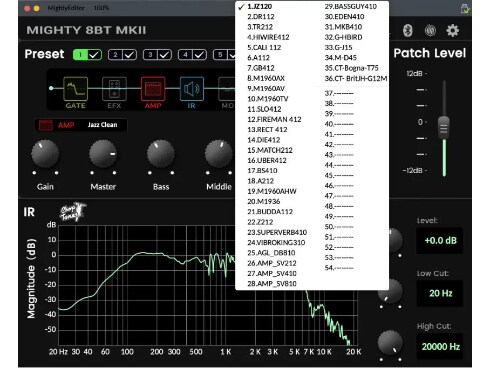The height and width of the screenshot is (368, 490).
Task: Toggle the checkbox for Preset 2
Action: 129,55
